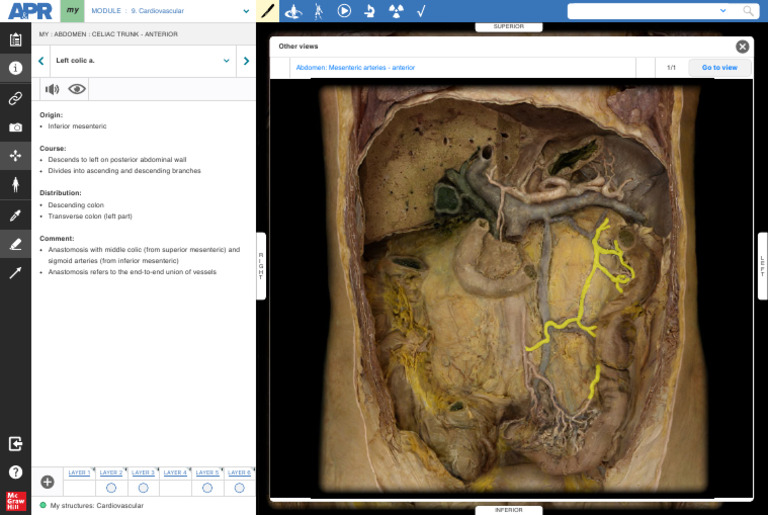Open the microscope histology icon

tap(370, 11)
